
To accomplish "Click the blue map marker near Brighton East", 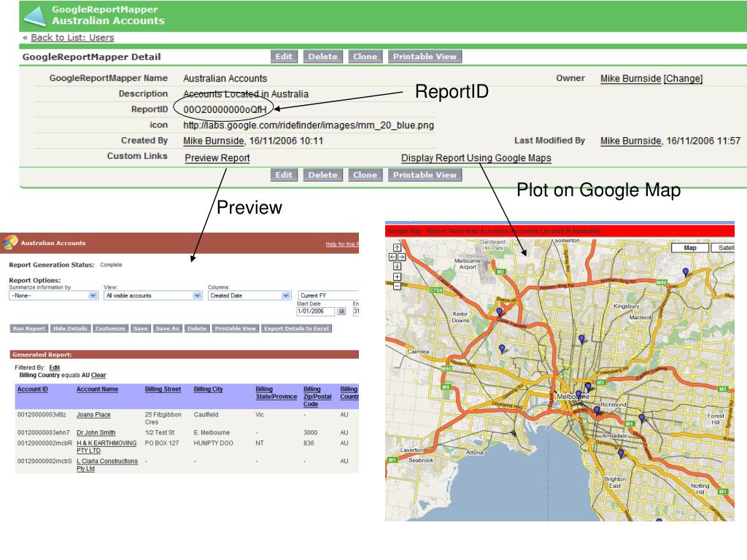I will [x=621, y=454].
